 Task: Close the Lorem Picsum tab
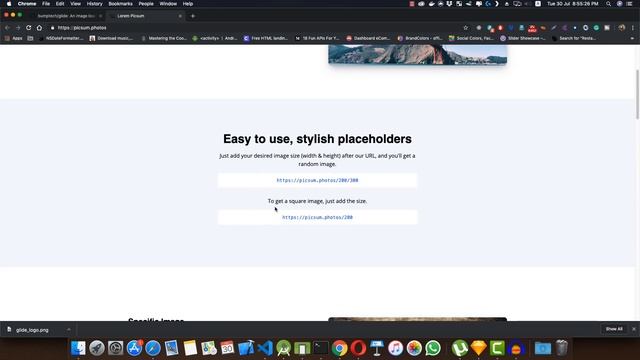tap(180, 16)
